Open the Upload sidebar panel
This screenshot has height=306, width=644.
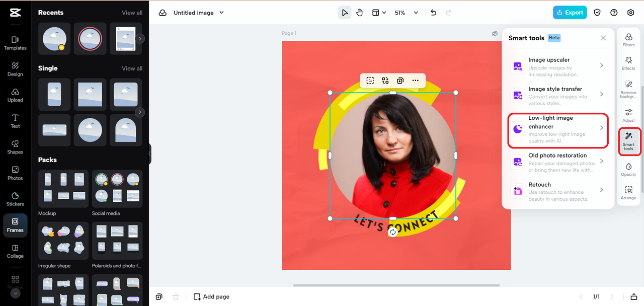click(x=15, y=95)
